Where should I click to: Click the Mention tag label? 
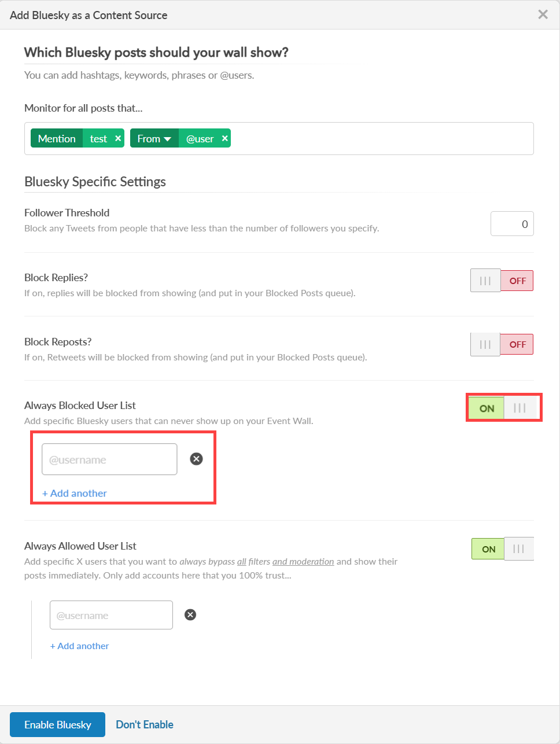pos(57,138)
